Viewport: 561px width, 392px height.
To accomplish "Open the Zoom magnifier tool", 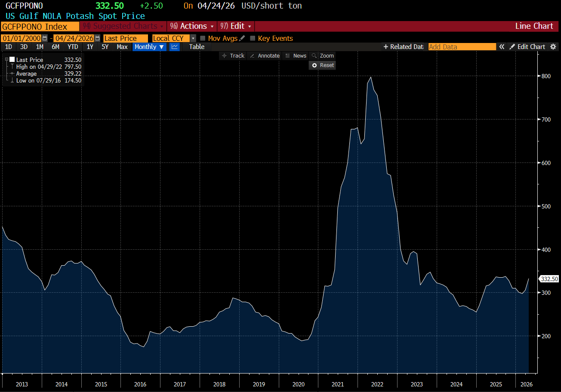I will coord(322,56).
